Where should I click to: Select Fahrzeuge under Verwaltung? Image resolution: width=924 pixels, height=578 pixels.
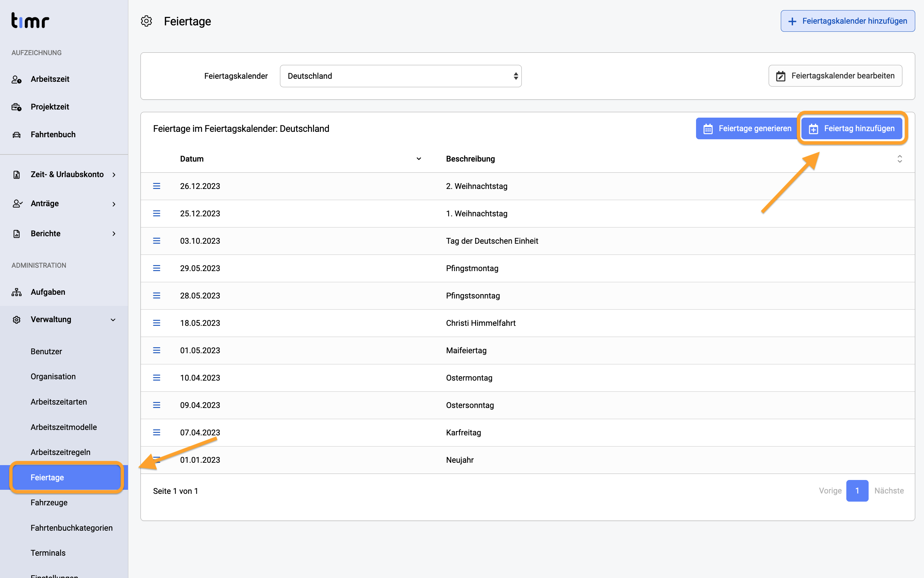tap(49, 503)
